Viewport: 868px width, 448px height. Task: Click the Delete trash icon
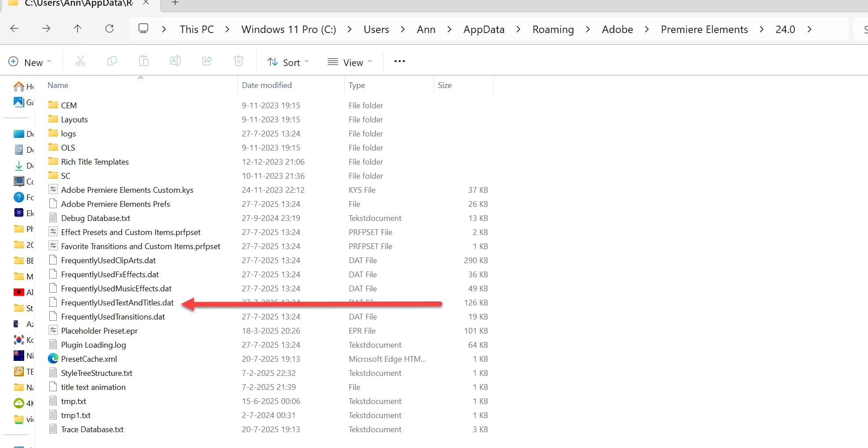pyautogui.click(x=239, y=61)
